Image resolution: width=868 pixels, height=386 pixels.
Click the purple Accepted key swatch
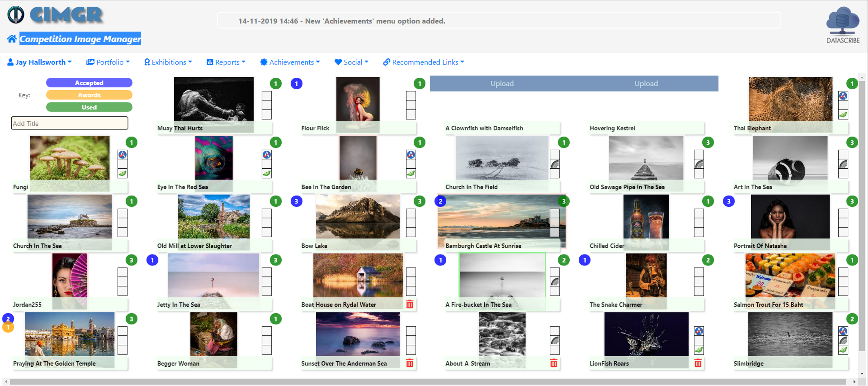click(89, 83)
